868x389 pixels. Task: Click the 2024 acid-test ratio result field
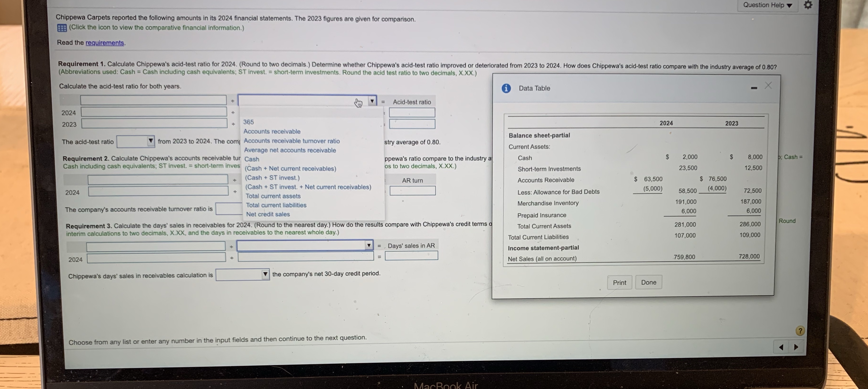(412, 112)
